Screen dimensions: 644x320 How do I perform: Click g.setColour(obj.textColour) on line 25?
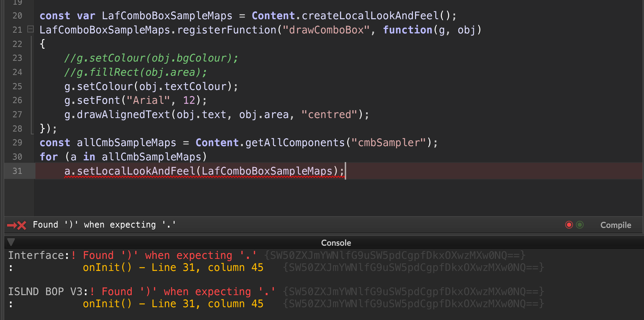pyautogui.click(x=151, y=86)
